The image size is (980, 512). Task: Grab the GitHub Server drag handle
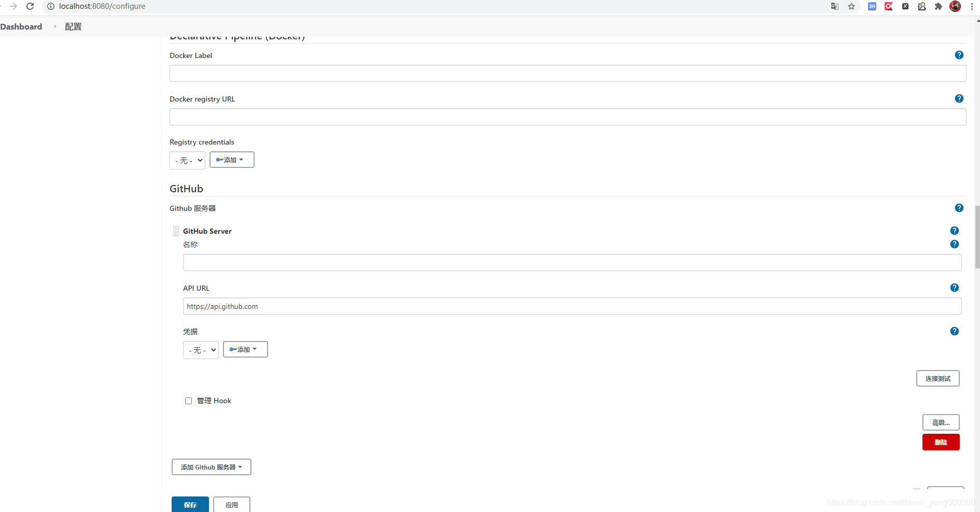coord(176,231)
